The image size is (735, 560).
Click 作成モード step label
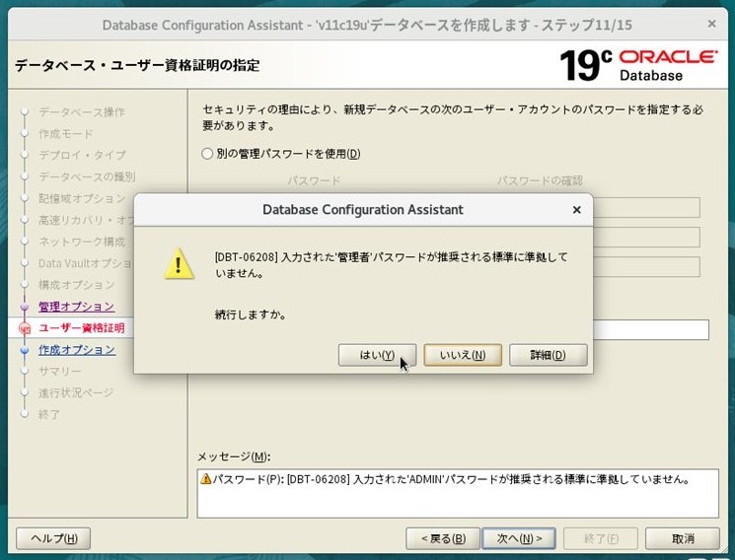(66, 133)
